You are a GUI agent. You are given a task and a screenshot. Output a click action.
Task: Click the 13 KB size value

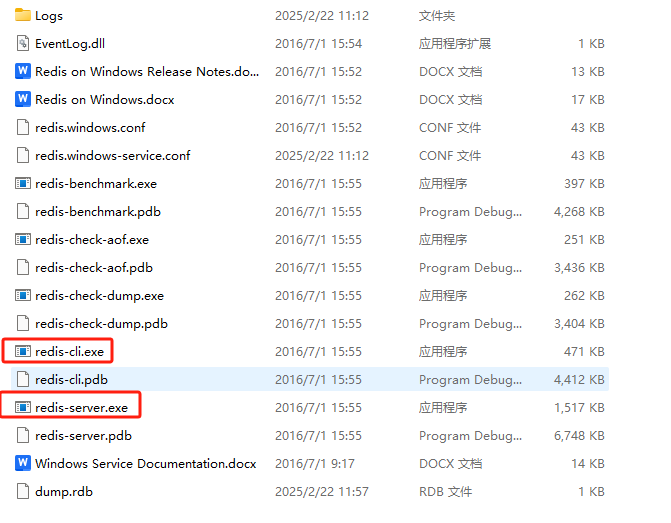(588, 71)
